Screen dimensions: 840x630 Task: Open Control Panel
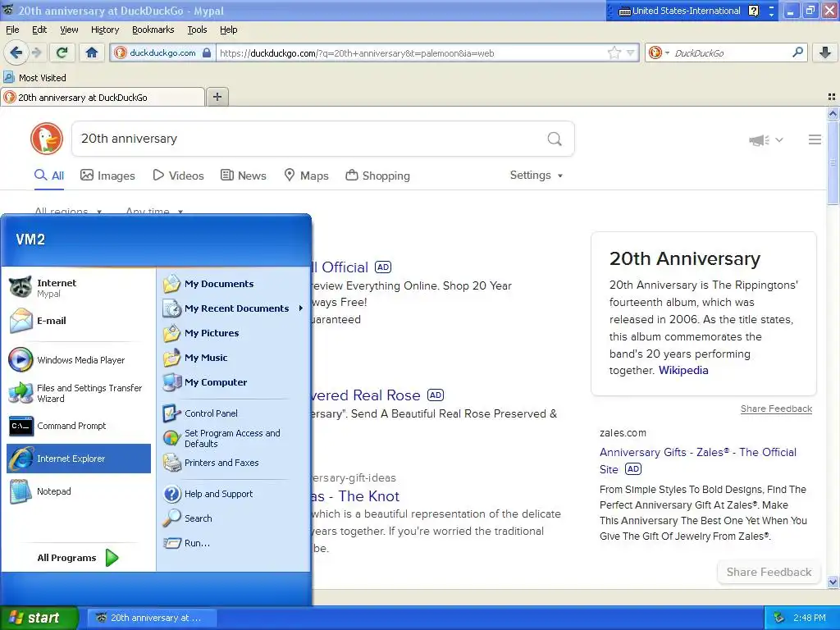[x=235, y=413]
